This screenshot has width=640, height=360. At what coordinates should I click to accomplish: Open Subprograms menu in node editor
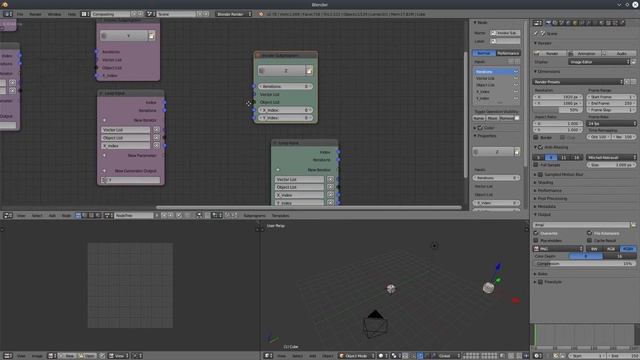click(x=254, y=215)
